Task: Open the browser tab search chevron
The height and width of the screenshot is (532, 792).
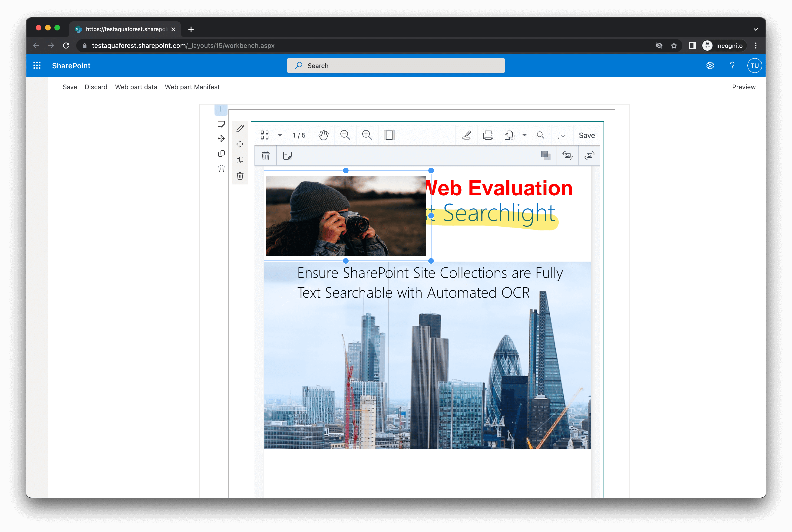Action: coord(755,29)
